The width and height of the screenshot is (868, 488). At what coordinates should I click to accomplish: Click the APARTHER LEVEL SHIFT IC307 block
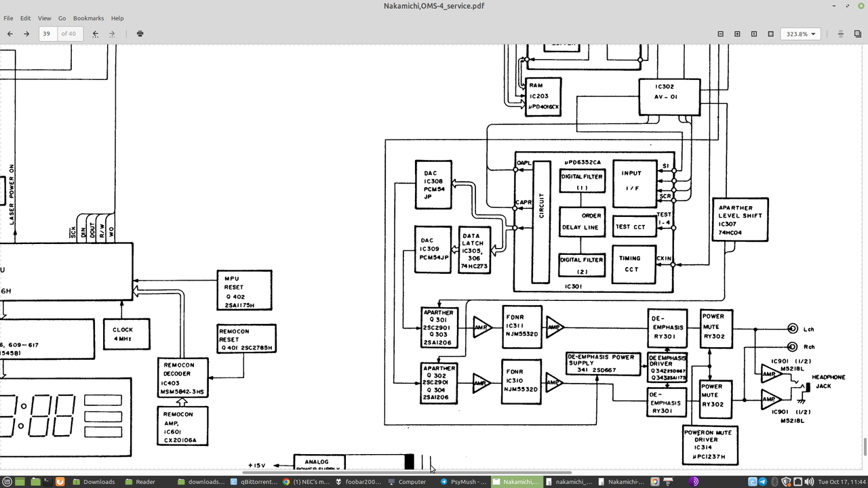pyautogui.click(x=740, y=219)
